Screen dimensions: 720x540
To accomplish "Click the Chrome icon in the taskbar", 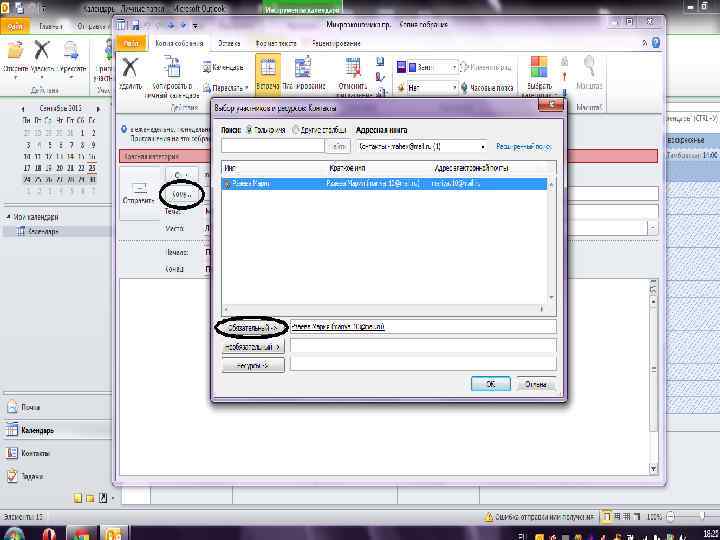I will (x=82, y=535).
